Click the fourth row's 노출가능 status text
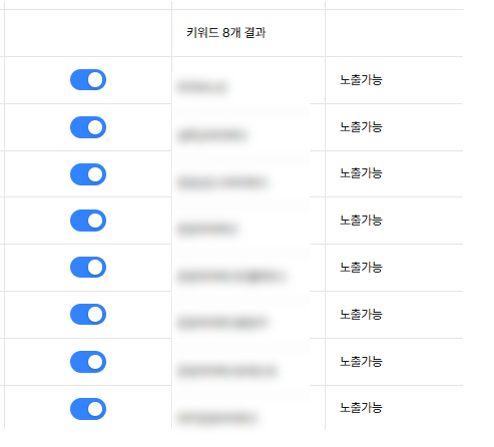This screenshot has width=494, height=447. (361, 220)
